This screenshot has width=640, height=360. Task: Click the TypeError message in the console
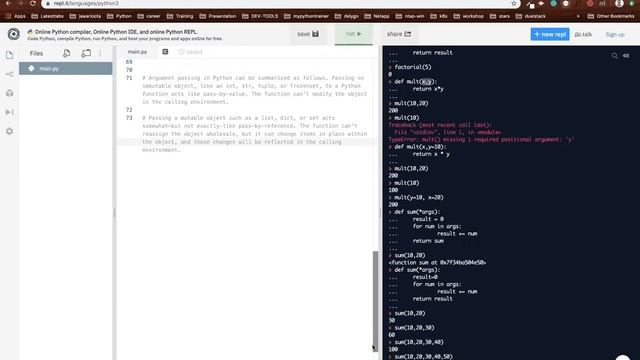[x=481, y=140]
